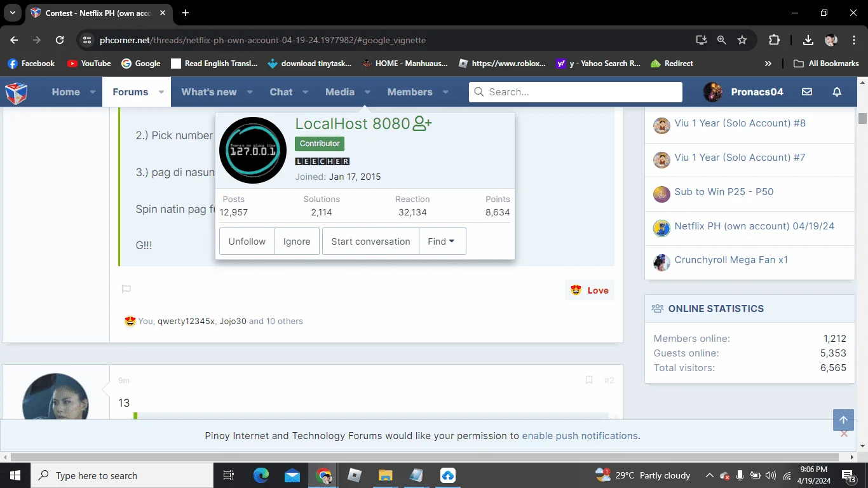
Task: Expand the Chat menu arrow
Action: pos(305,92)
